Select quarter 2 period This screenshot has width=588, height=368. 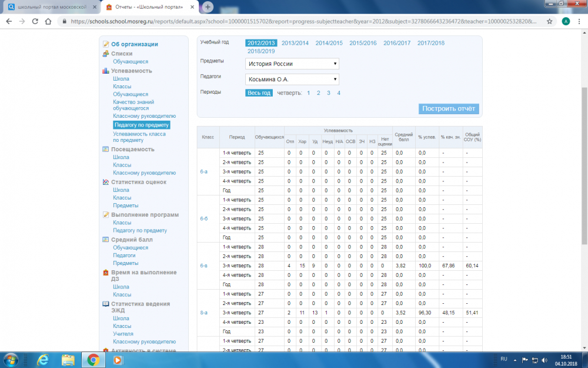click(x=318, y=93)
